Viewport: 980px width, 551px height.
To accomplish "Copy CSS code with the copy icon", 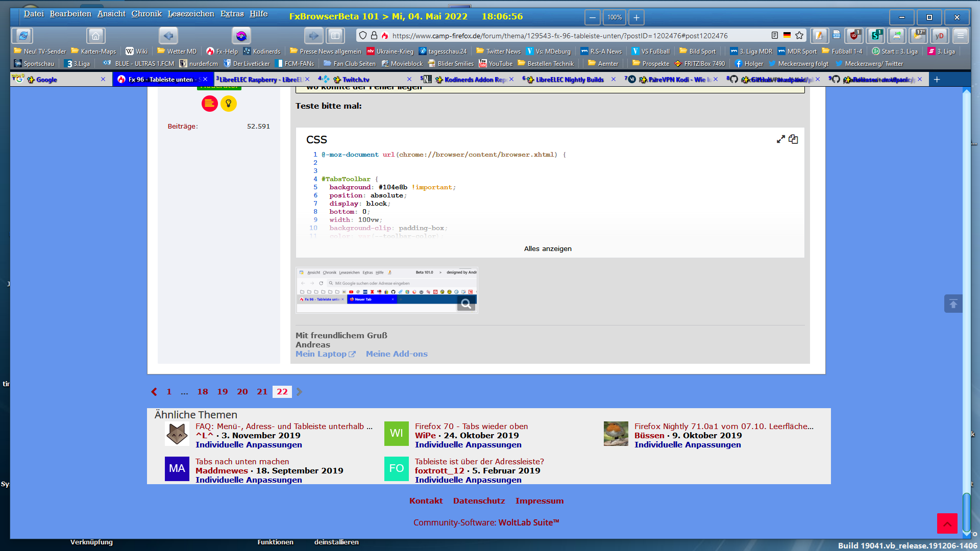I will [793, 139].
